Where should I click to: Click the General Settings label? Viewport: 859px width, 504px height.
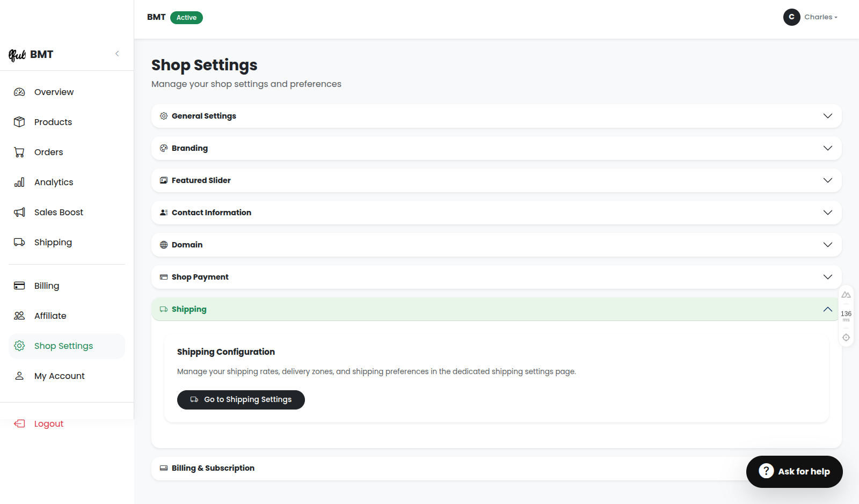click(204, 116)
